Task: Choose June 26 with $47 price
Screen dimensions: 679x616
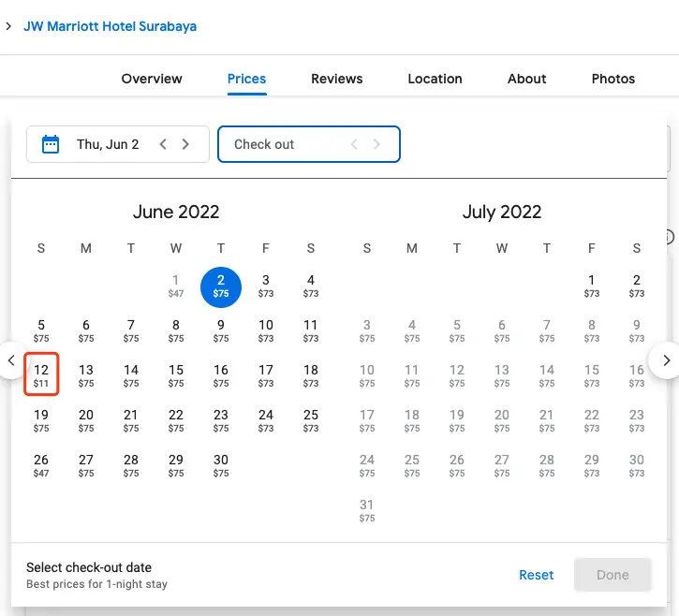Action: point(41,464)
